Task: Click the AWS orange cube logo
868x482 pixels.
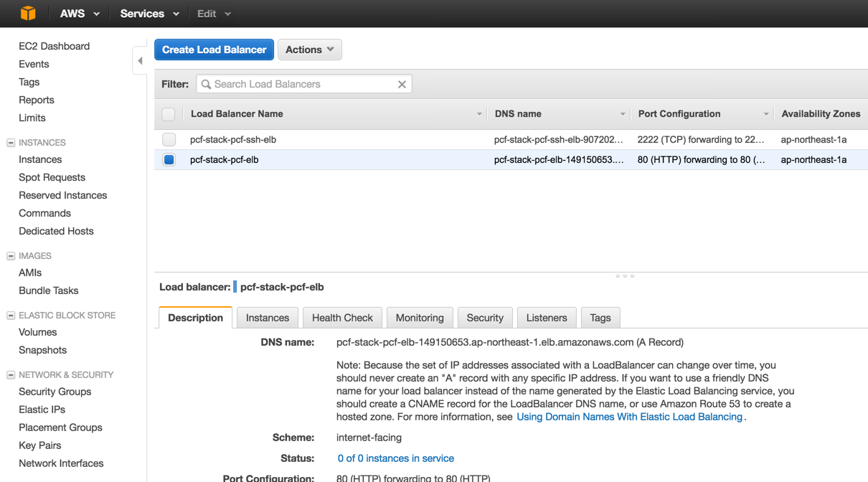Action: coord(28,14)
